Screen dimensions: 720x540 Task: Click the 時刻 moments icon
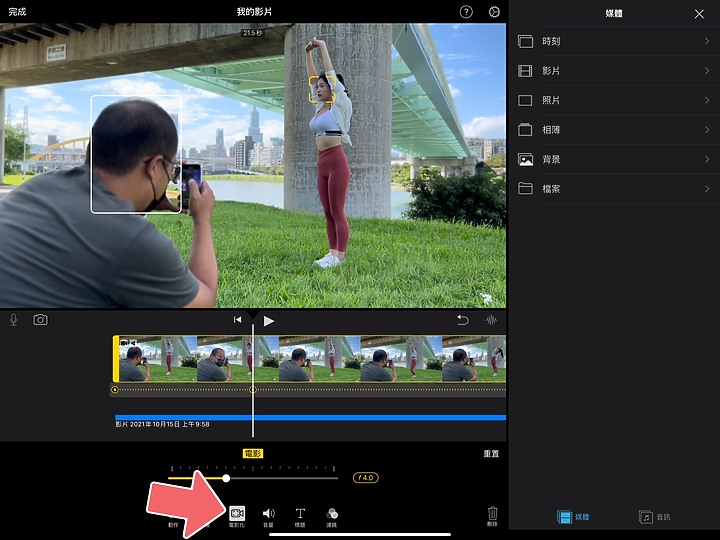click(x=525, y=41)
